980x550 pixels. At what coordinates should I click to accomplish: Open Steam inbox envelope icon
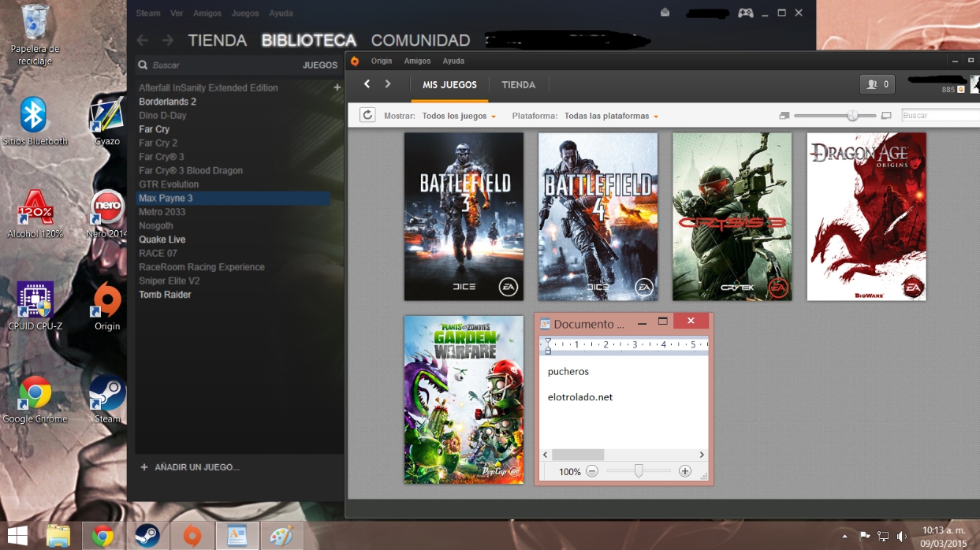pos(665,13)
